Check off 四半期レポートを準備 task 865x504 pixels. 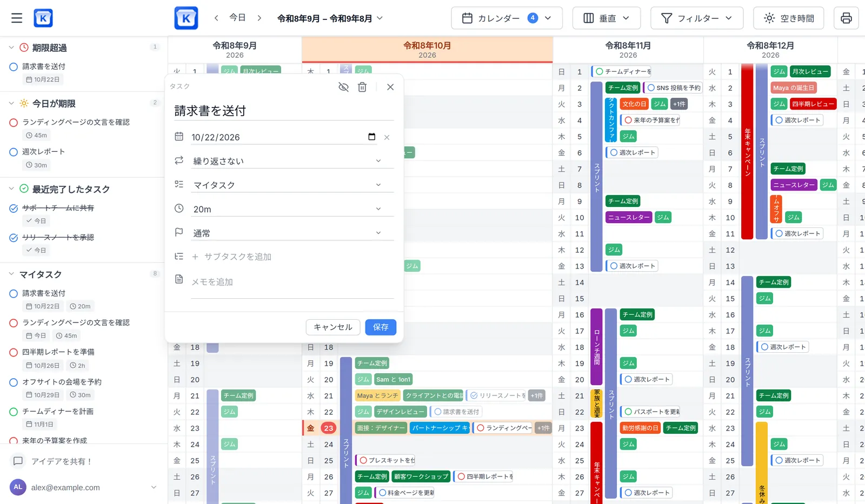(14, 353)
